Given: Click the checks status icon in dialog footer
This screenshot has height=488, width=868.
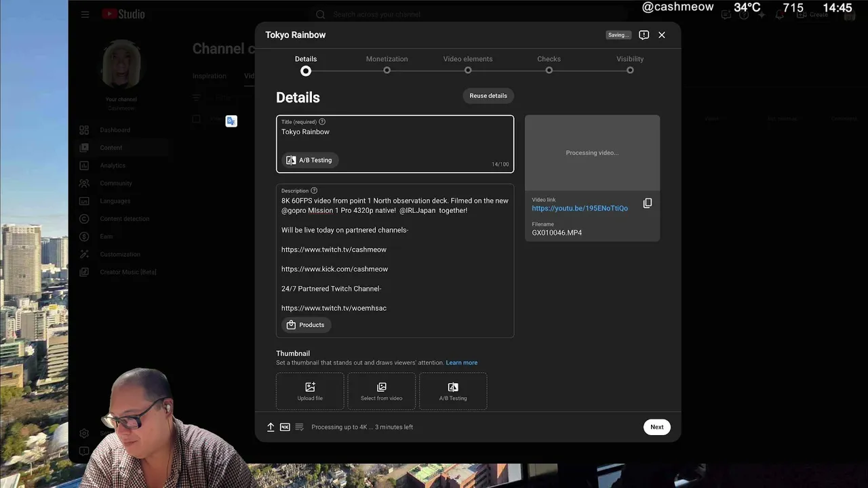Looking at the screenshot, I should point(299,427).
